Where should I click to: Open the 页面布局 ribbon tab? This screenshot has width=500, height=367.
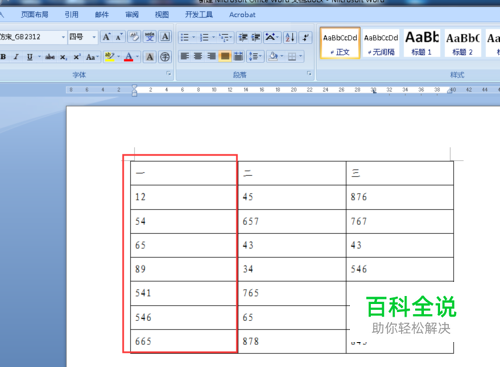pos(35,15)
